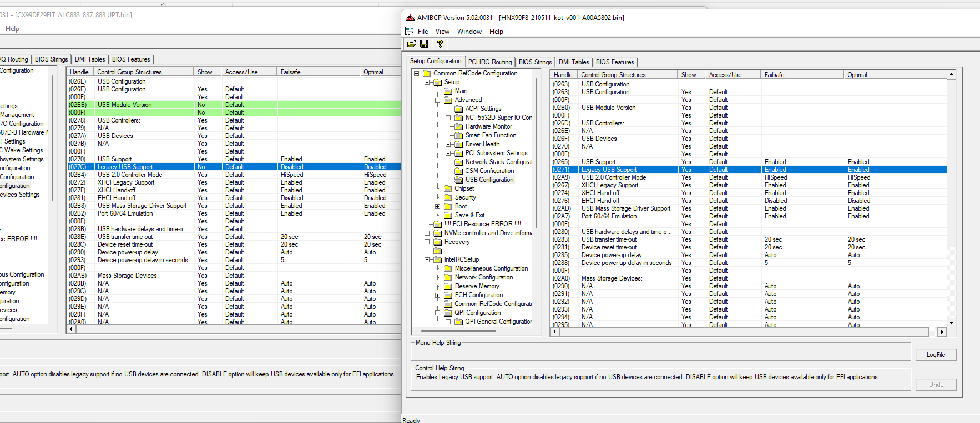The width and height of the screenshot is (980, 423).
Task: Open the BIOS Features tab in the right window
Action: point(615,62)
